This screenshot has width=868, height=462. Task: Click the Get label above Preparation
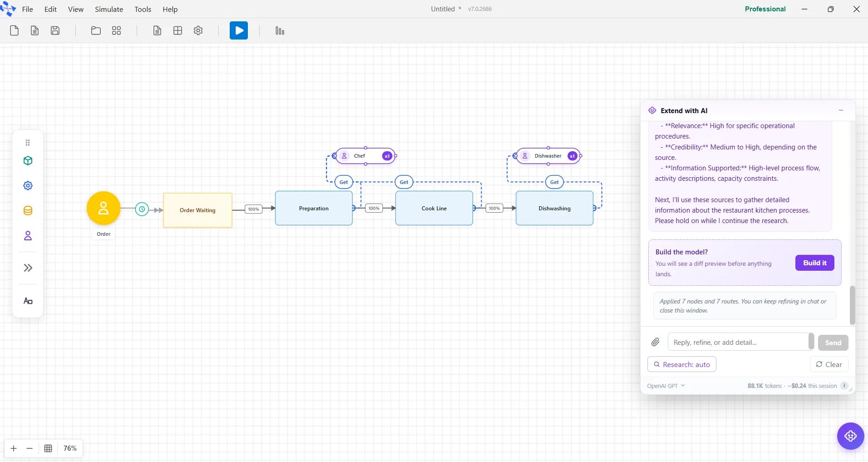tap(344, 182)
